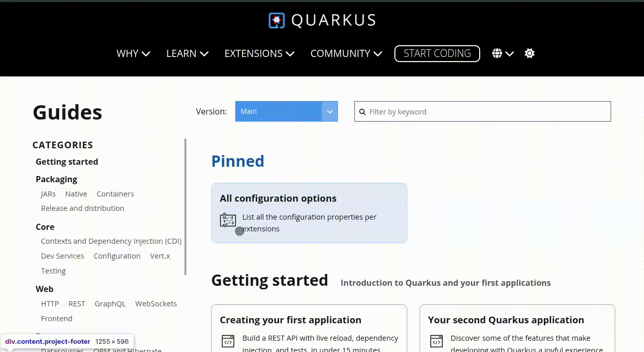Select the REST subcategory

pos(77,304)
